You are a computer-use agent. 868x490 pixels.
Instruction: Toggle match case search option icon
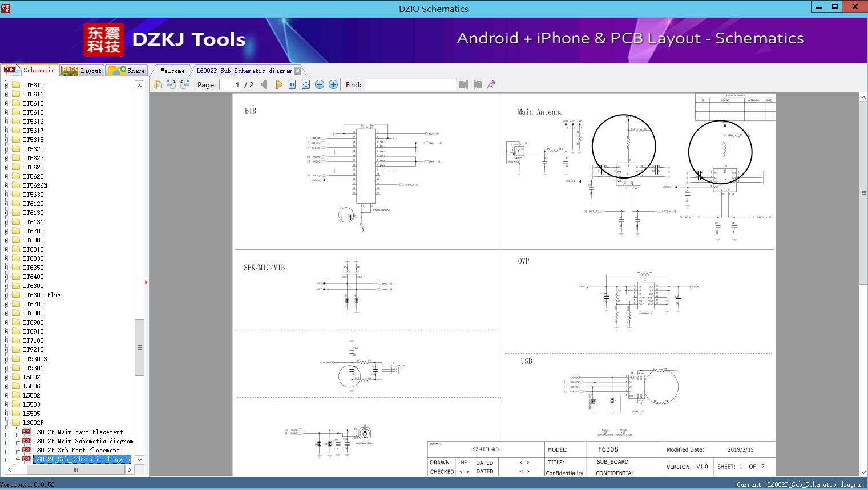(491, 84)
